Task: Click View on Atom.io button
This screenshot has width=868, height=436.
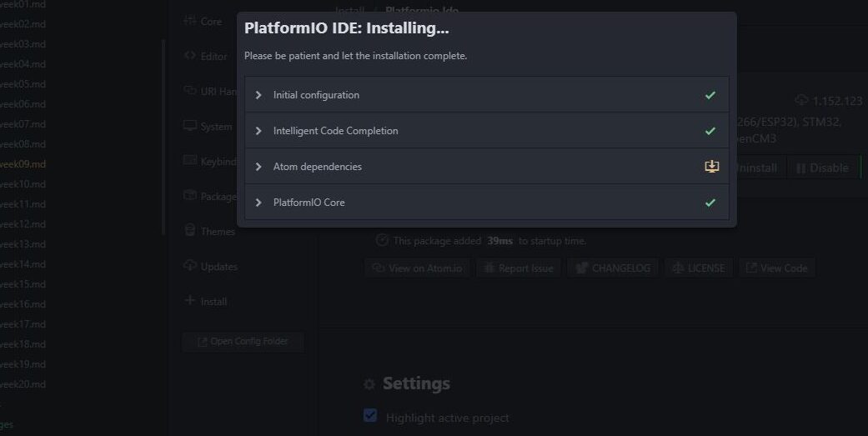Action: (417, 268)
